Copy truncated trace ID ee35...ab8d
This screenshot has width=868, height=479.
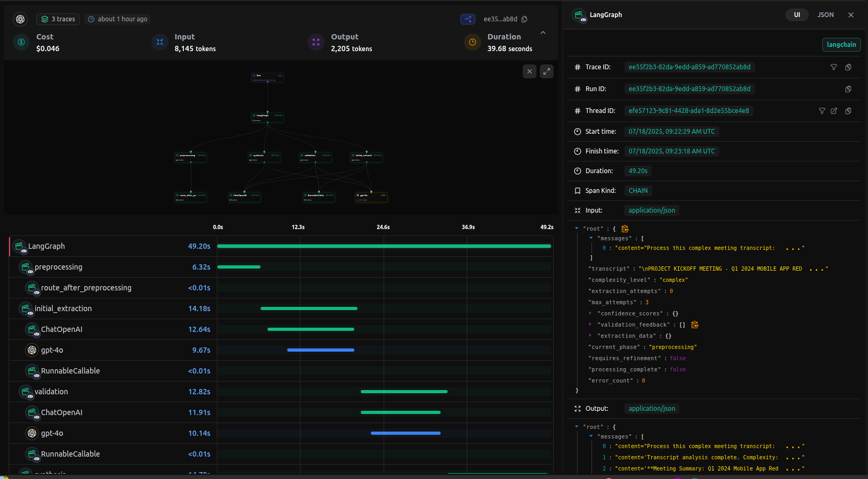tap(524, 19)
